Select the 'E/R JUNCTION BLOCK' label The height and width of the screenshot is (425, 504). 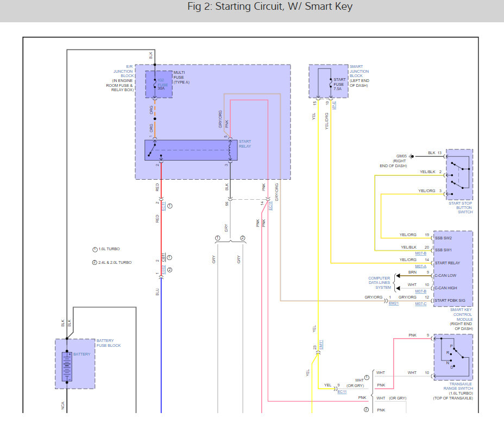pyautogui.click(x=123, y=71)
